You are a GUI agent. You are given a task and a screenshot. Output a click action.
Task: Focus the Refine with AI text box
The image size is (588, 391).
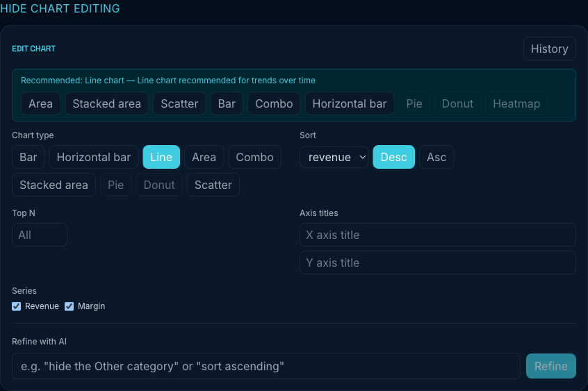266,366
